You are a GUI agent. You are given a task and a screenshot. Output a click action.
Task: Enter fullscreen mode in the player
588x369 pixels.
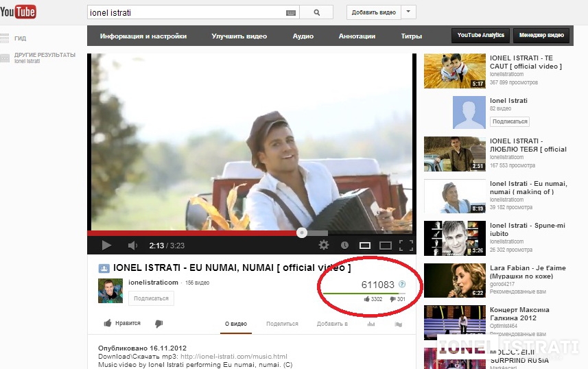pyautogui.click(x=405, y=245)
